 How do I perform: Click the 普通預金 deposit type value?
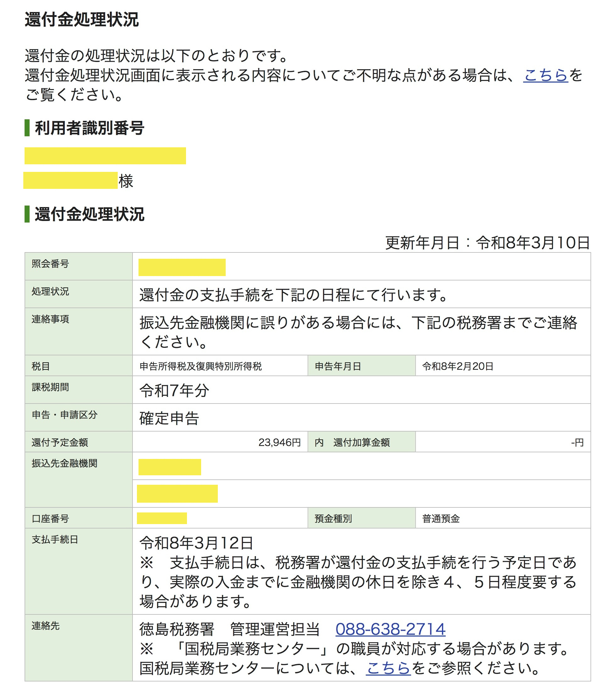[x=441, y=518]
